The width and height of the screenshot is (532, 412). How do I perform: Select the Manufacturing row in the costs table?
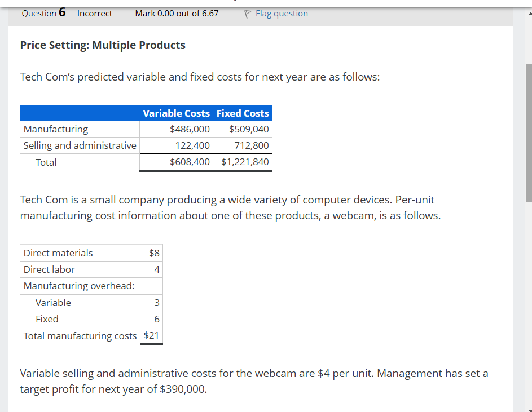pos(55,129)
